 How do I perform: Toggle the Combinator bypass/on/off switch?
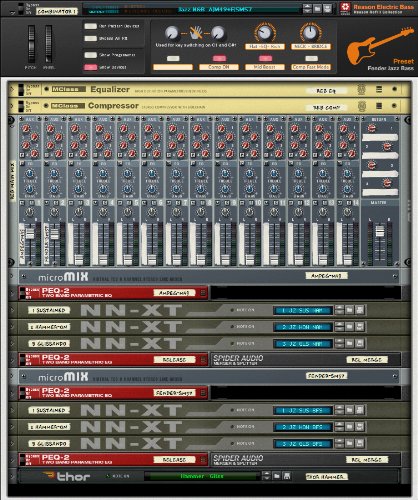pos(21,9)
